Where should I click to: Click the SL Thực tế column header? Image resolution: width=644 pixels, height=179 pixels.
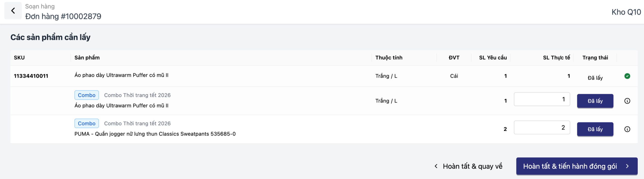(556, 58)
